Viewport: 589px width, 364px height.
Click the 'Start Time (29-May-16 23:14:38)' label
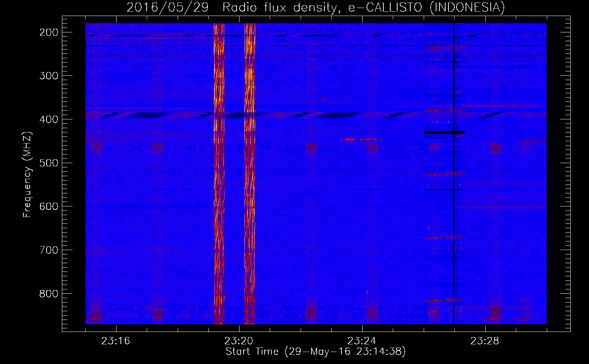(x=316, y=352)
